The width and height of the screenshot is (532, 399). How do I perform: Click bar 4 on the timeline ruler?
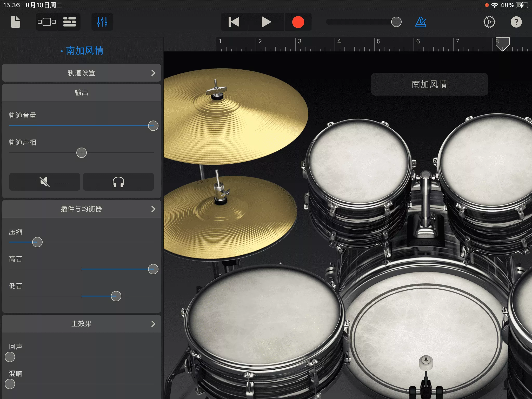pyautogui.click(x=339, y=41)
